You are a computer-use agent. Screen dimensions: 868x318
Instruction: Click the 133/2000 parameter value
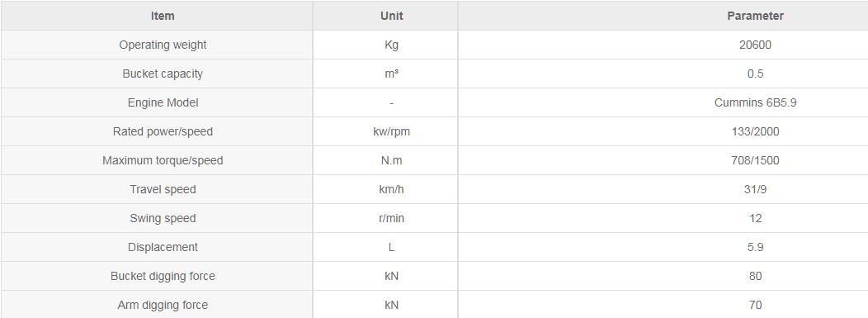pos(755,131)
